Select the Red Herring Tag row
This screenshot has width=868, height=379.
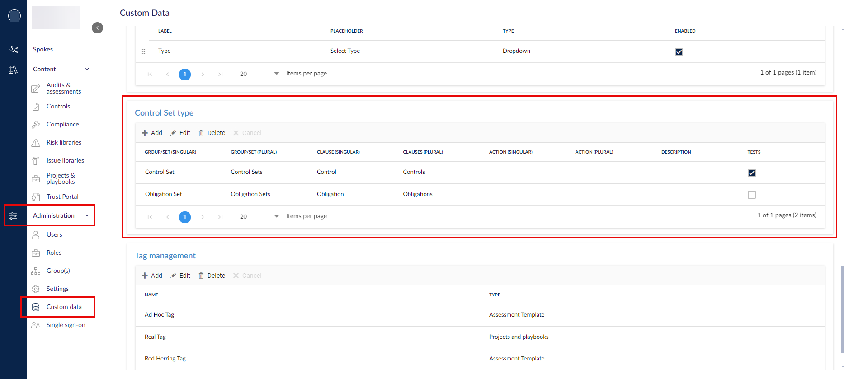[x=165, y=359]
